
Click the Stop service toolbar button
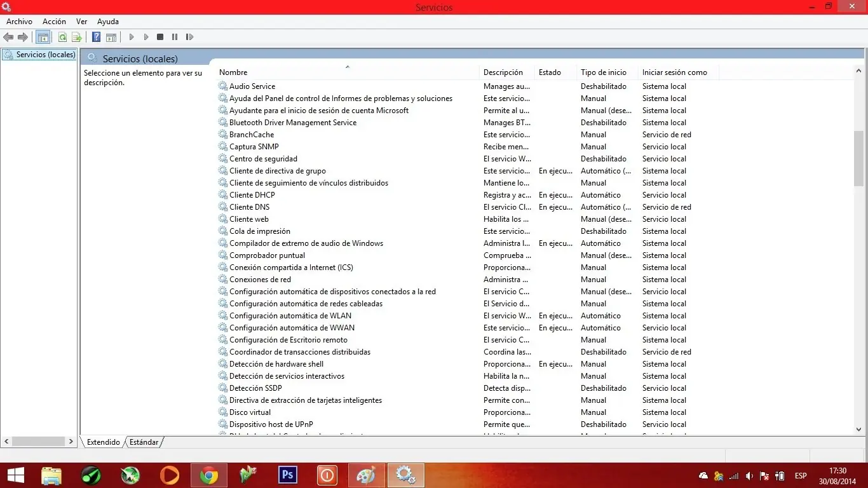point(160,37)
